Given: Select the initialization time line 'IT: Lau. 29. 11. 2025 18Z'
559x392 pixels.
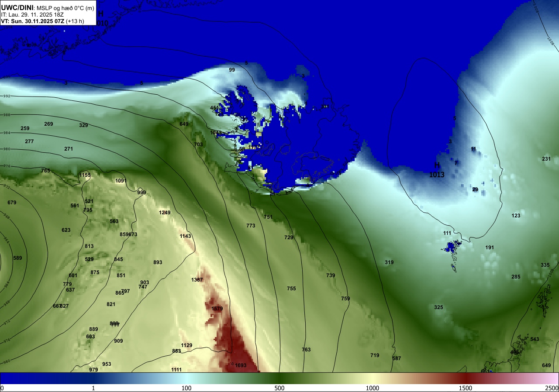Looking at the screenshot, I should pos(32,14).
